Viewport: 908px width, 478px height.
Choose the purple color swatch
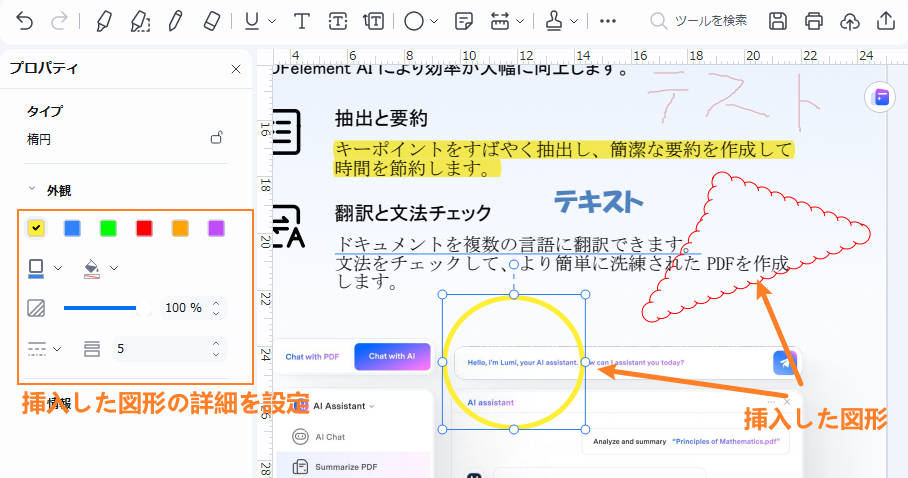[216, 228]
